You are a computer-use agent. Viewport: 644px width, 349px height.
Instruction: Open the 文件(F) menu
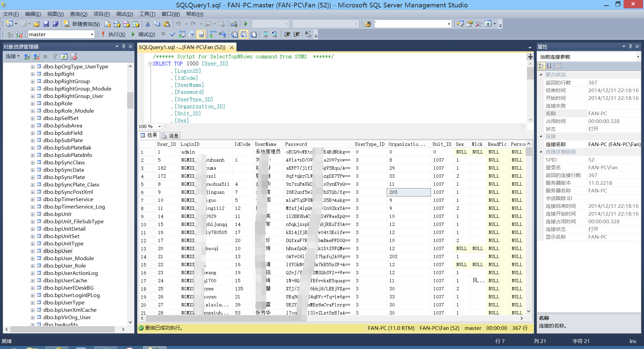11,14
